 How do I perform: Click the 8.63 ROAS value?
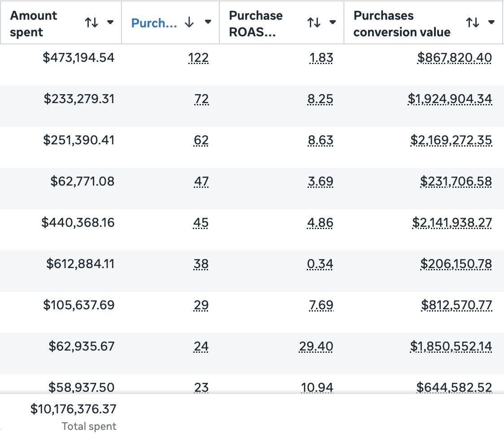tap(321, 140)
